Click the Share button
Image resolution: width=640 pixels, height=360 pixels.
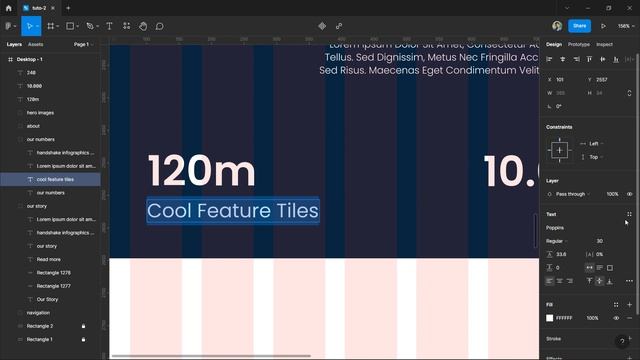[x=579, y=26]
